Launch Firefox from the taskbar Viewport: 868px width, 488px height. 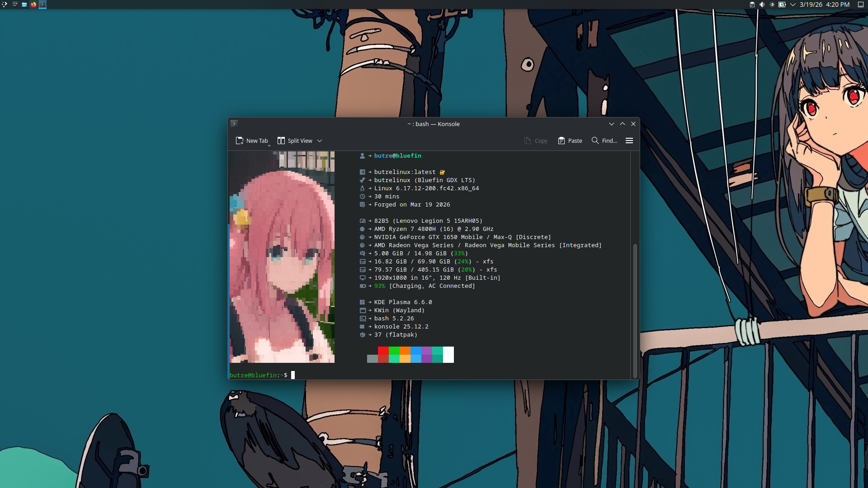pos(33,5)
